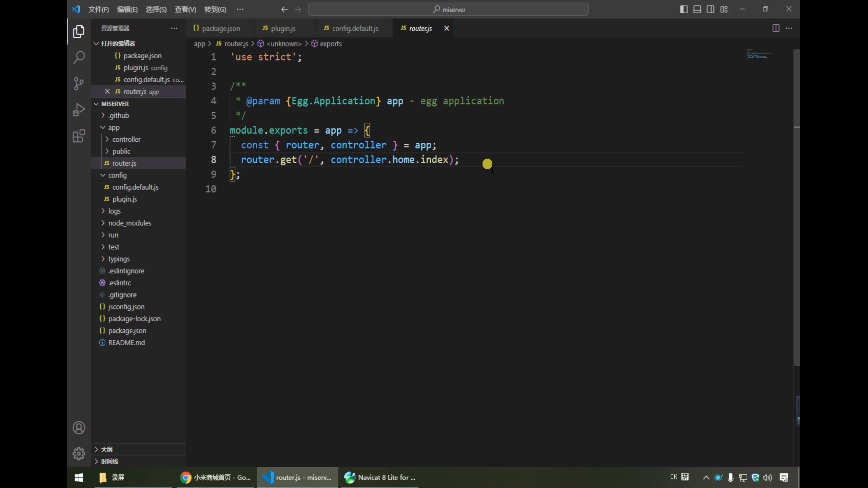Viewport: 868px width, 488px height.
Task: Open the Manage gear menu
Action: [79, 453]
